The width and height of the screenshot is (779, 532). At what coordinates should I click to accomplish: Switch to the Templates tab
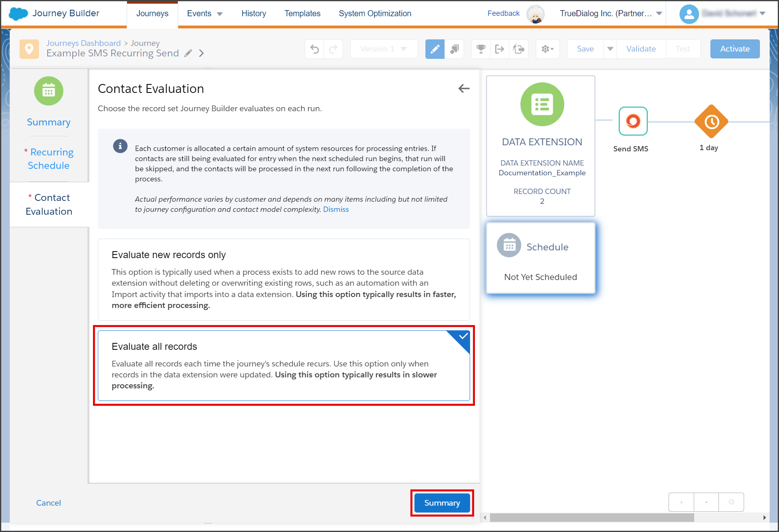[x=302, y=13]
